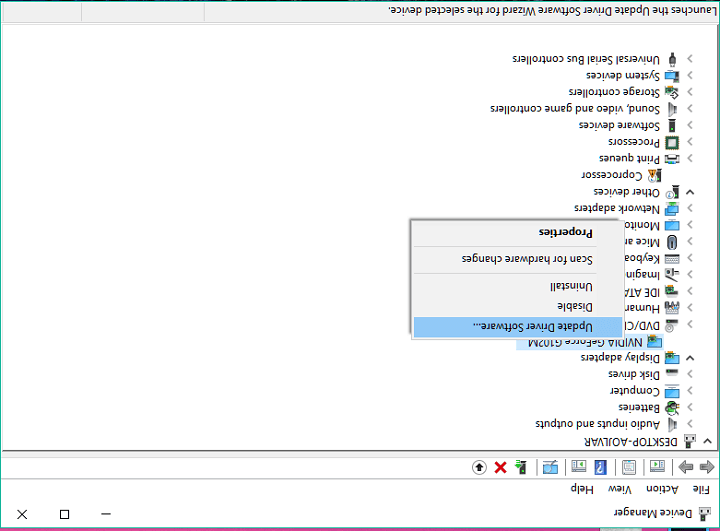
Task: Collapse the Display adapters category
Action: coord(690,358)
